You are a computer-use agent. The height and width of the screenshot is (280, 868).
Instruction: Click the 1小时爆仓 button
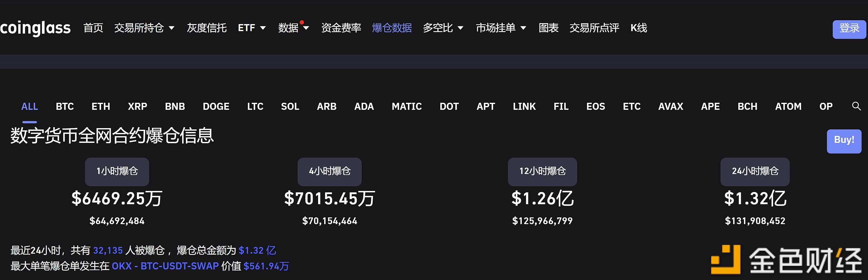(x=117, y=171)
